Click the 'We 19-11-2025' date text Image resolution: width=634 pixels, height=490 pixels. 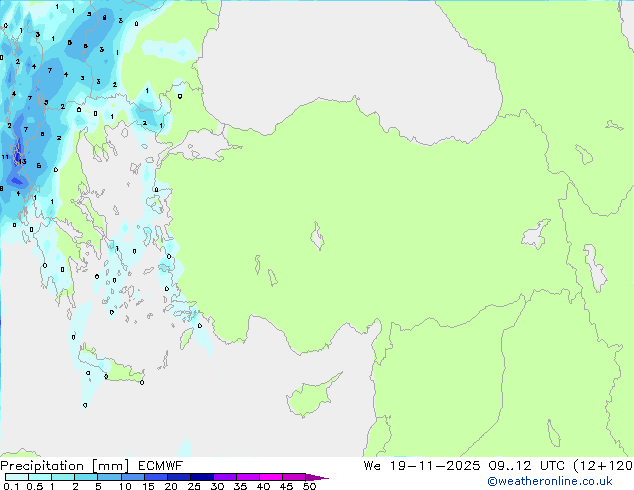422,466
